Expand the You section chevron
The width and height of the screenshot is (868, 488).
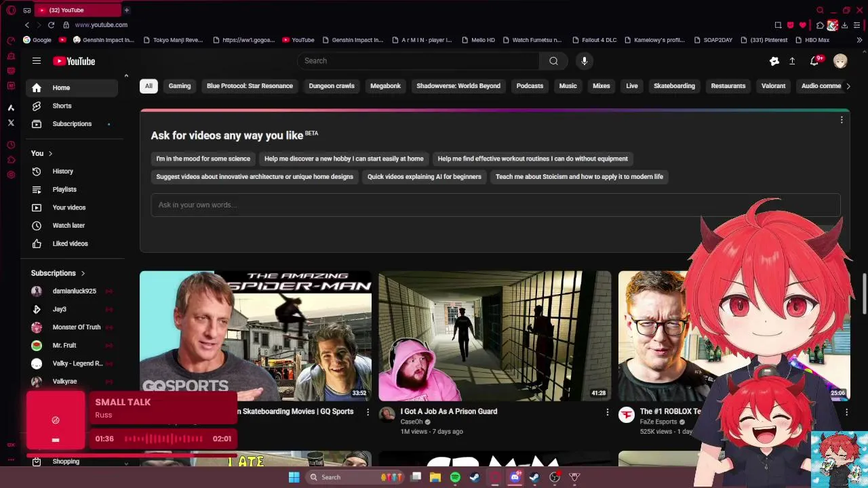tap(50, 154)
